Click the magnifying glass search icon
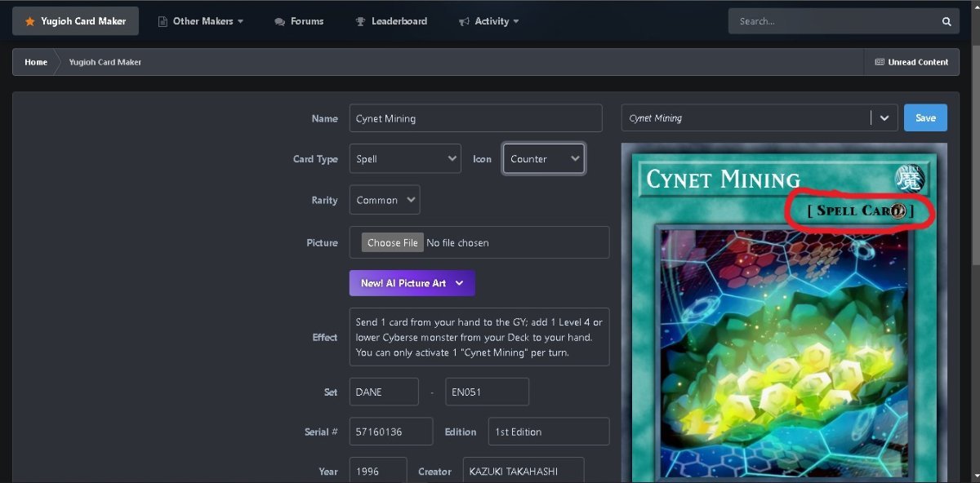Image resolution: width=980 pixels, height=483 pixels. (947, 21)
